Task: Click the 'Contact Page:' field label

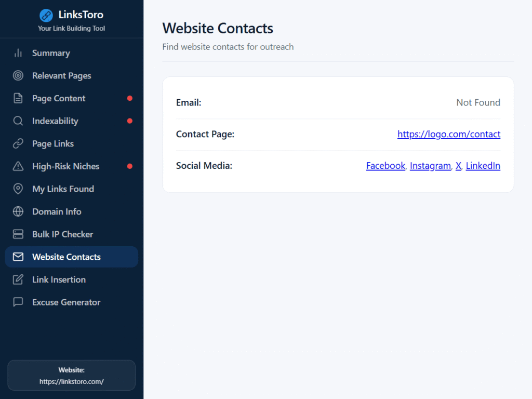Action: tap(205, 134)
